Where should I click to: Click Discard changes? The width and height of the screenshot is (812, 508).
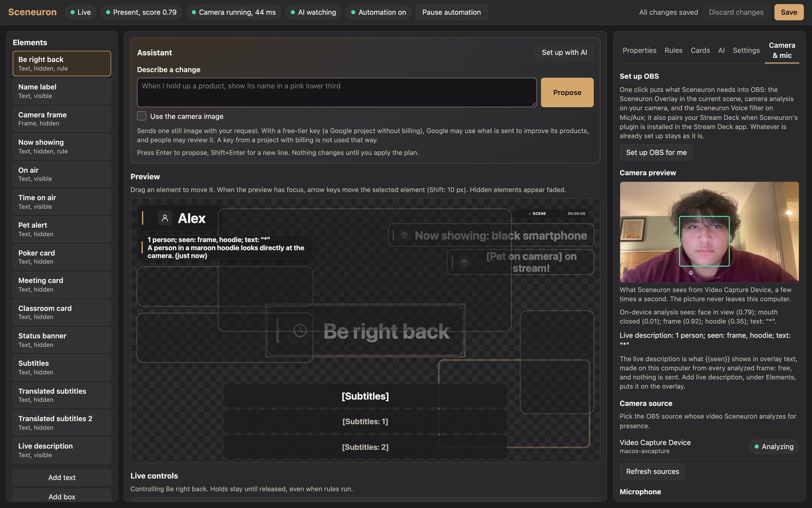[736, 12]
